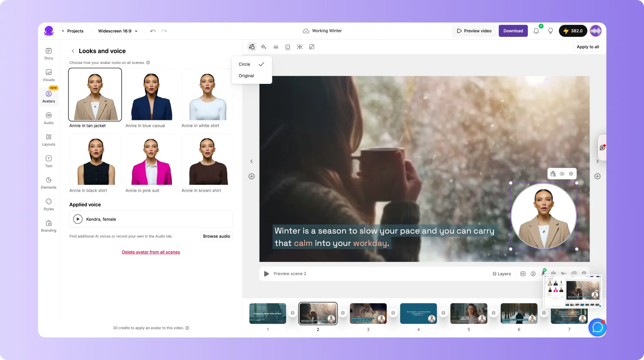Open the user profile avatar menu
Screen dimensions: 644x360
pyautogui.click(x=596, y=31)
